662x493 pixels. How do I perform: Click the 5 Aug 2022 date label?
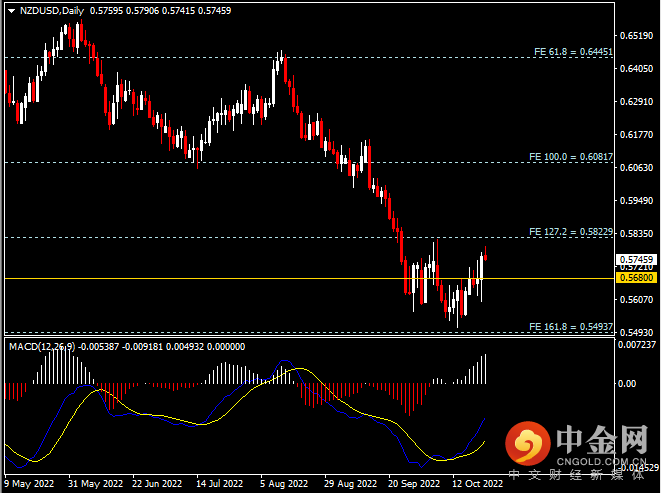click(284, 484)
